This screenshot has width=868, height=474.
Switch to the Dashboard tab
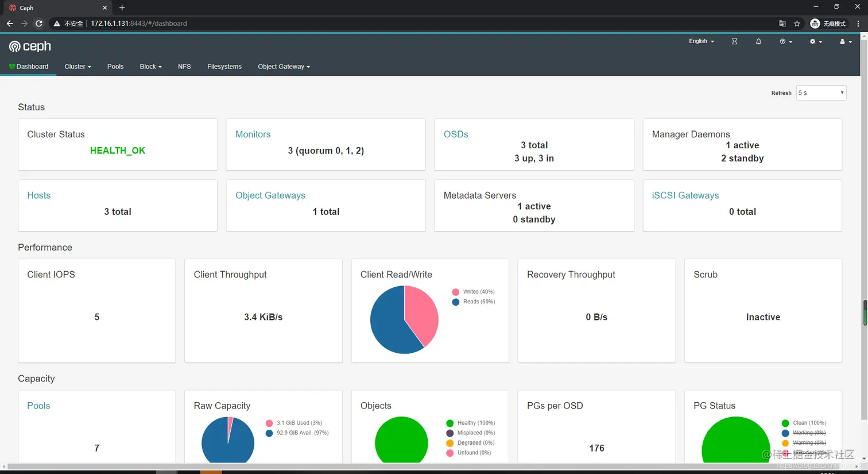click(x=28, y=67)
